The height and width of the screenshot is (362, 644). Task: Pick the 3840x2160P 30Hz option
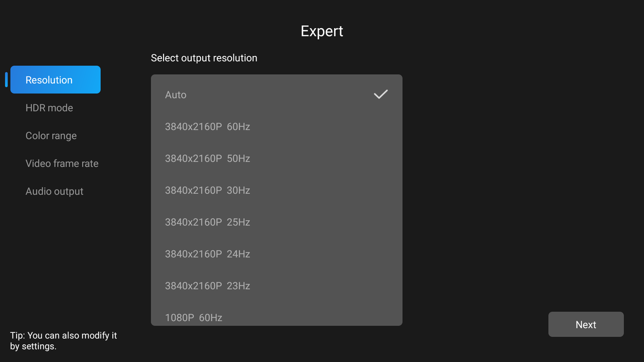pos(277,190)
